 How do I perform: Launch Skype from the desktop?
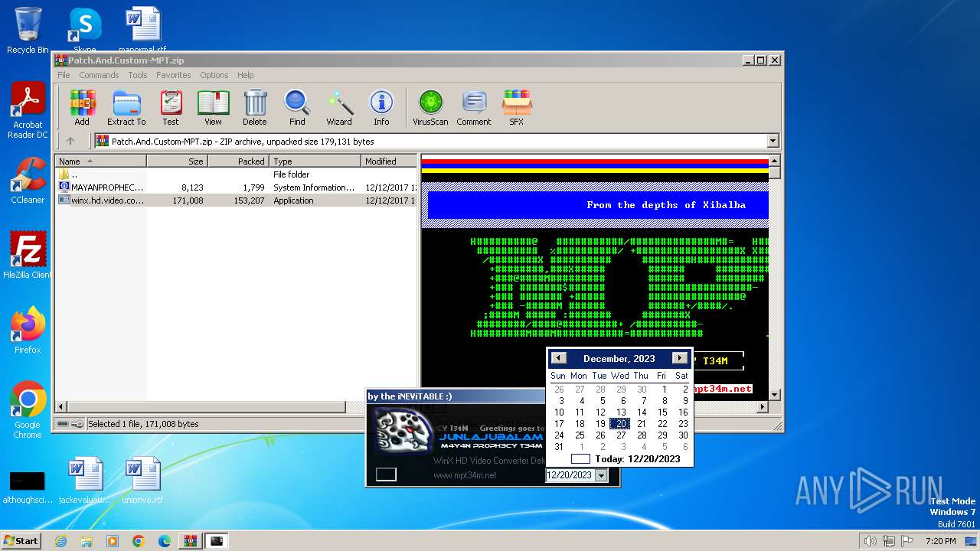tap(84, 31)
